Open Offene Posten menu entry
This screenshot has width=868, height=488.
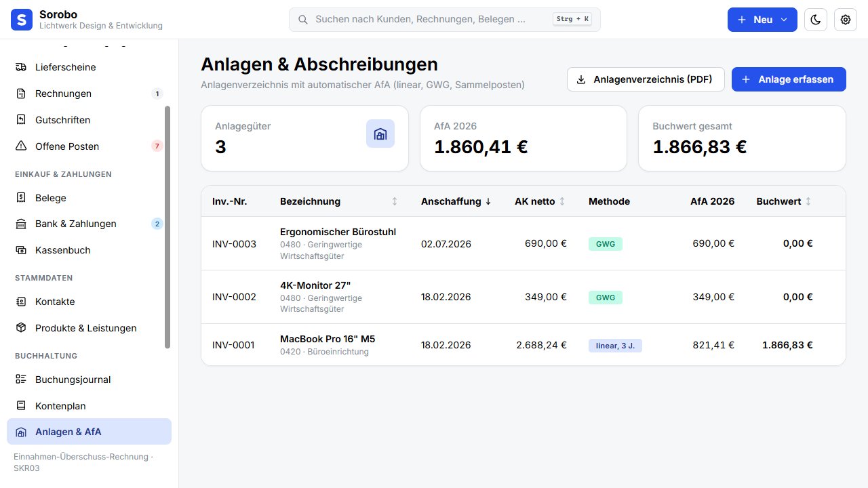(x=89, y=146)
